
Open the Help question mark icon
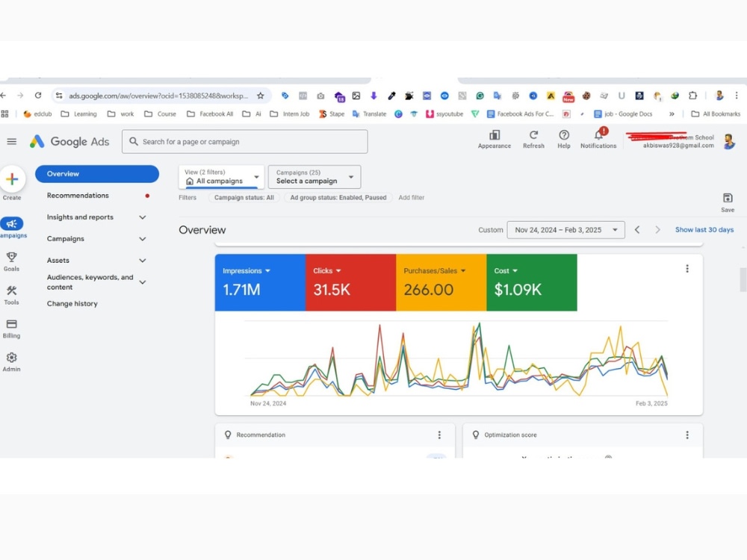564,135
